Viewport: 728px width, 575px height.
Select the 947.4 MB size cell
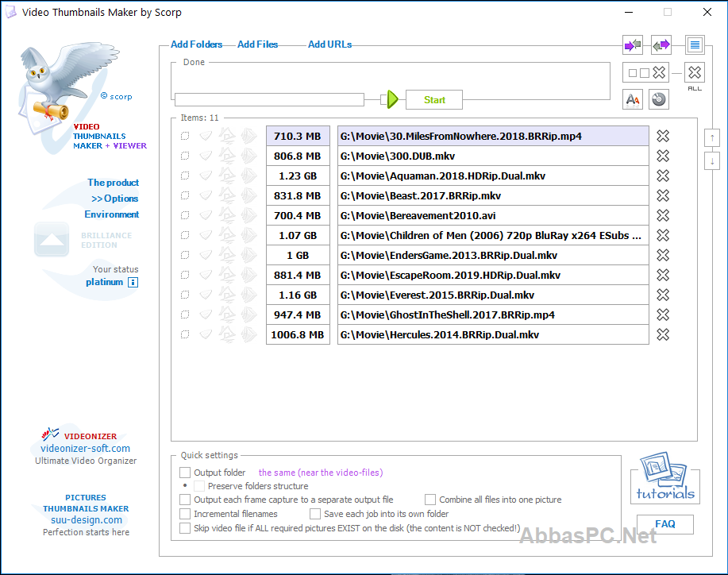(x=298, y=315)
